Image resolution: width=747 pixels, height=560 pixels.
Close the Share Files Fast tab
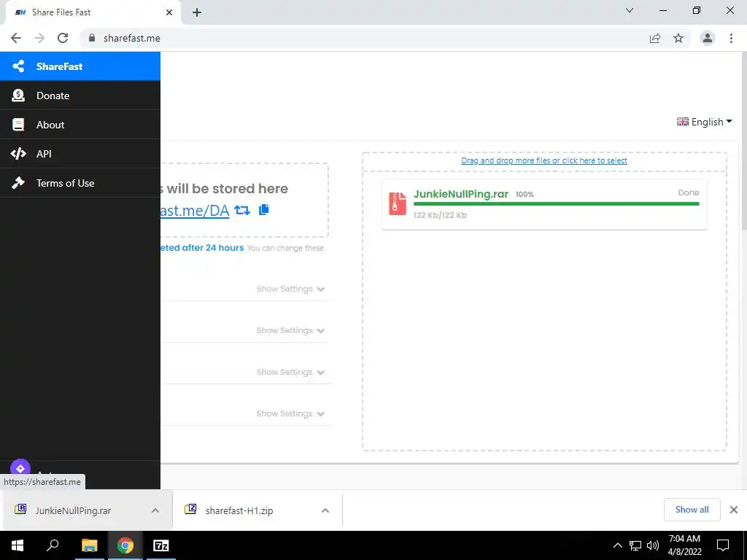click(169, 12)
